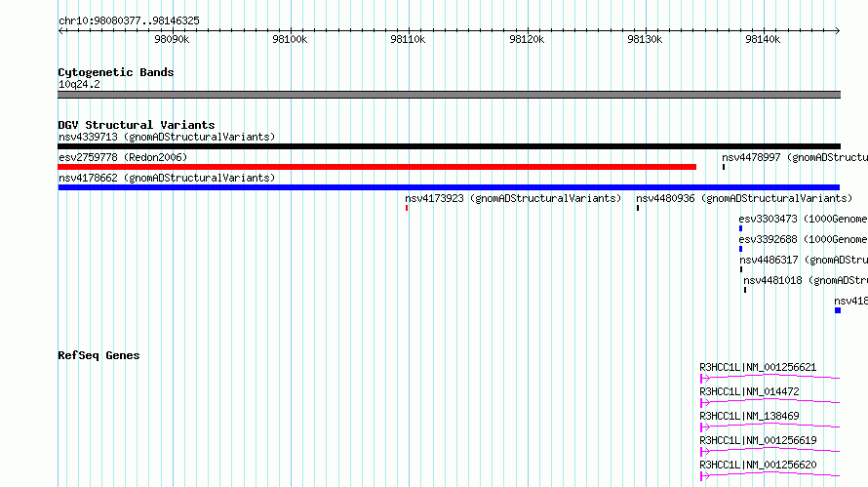868x487 pixels.
Task: Click the 98120k ruler tick label
Action: click(x=527, y=39)
